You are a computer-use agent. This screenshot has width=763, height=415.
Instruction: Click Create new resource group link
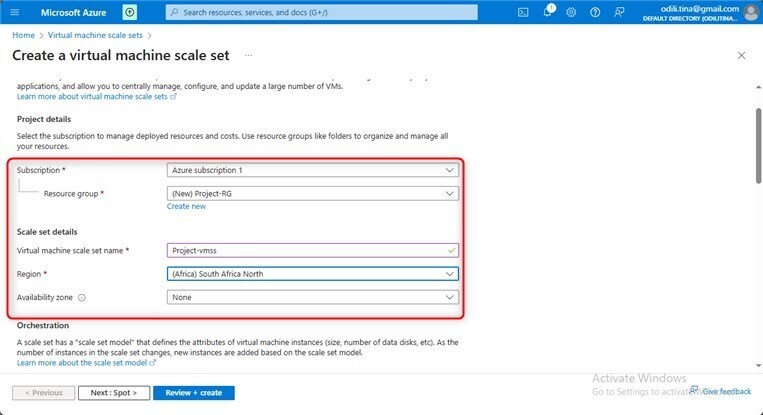[x=186, y=206]
